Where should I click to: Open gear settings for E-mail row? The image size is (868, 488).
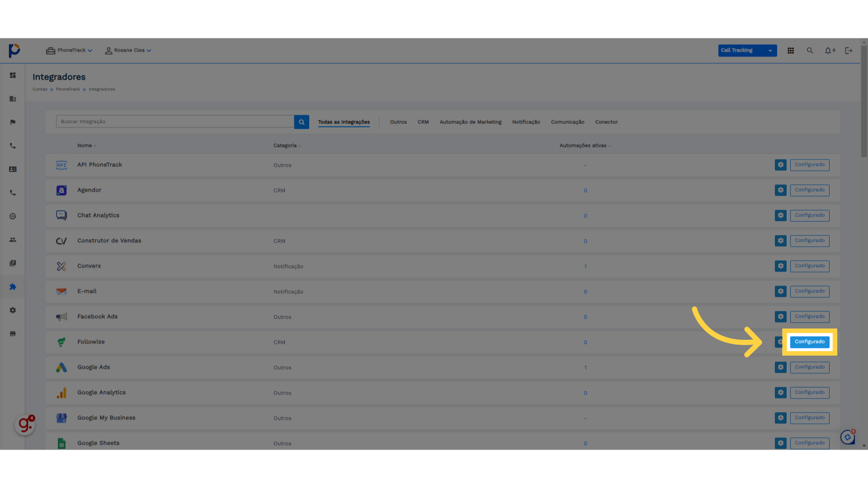(x=781, y=291)
